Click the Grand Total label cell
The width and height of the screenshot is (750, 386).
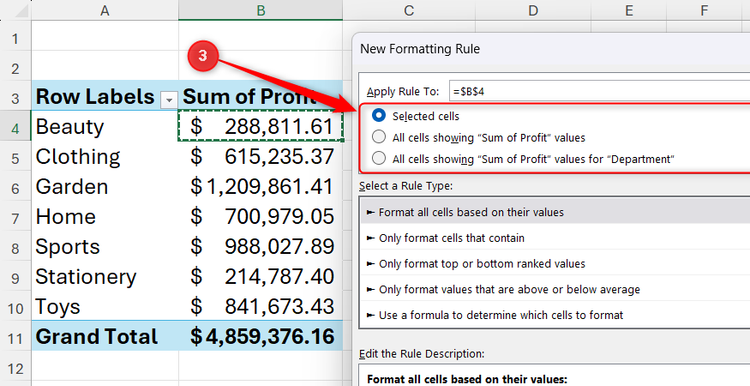point(105,336)
